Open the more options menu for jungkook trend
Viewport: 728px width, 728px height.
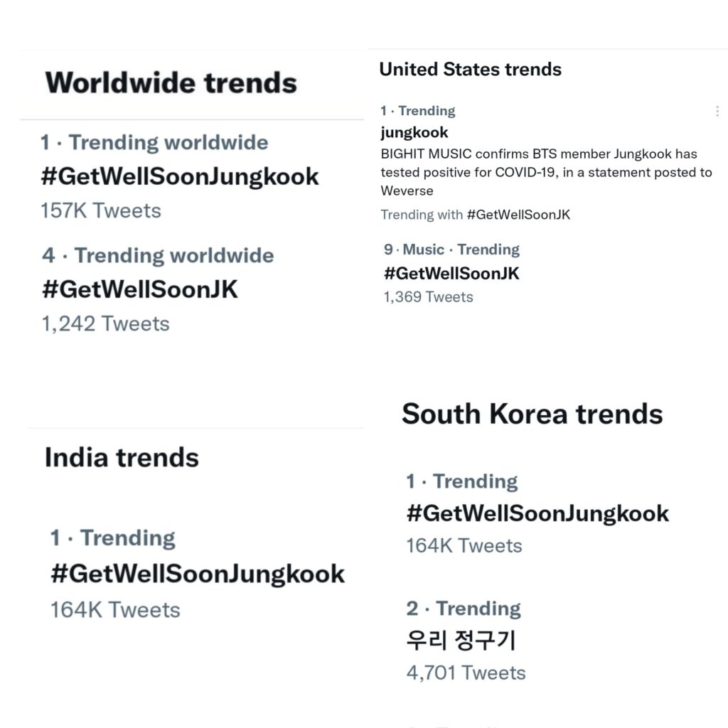click(x=717, y=111)
